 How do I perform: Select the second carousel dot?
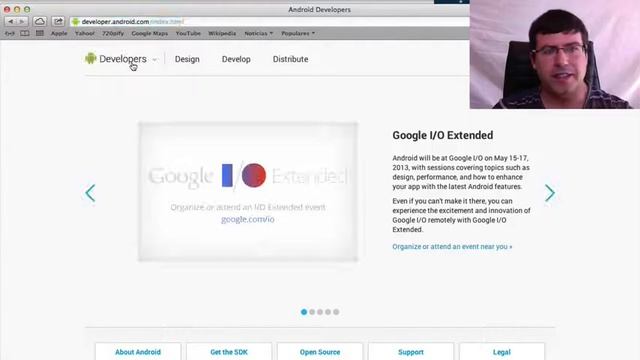pyautogui.click(x=312, y=312)
